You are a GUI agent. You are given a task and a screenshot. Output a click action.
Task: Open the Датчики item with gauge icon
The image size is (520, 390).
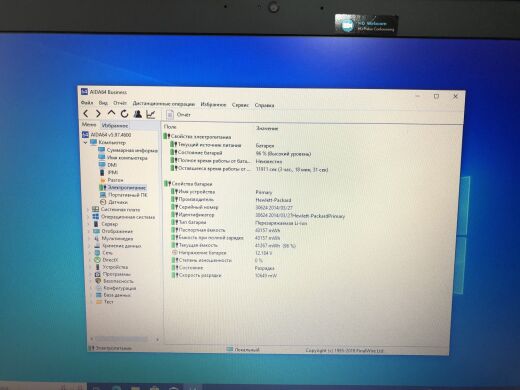coord(114,202)
